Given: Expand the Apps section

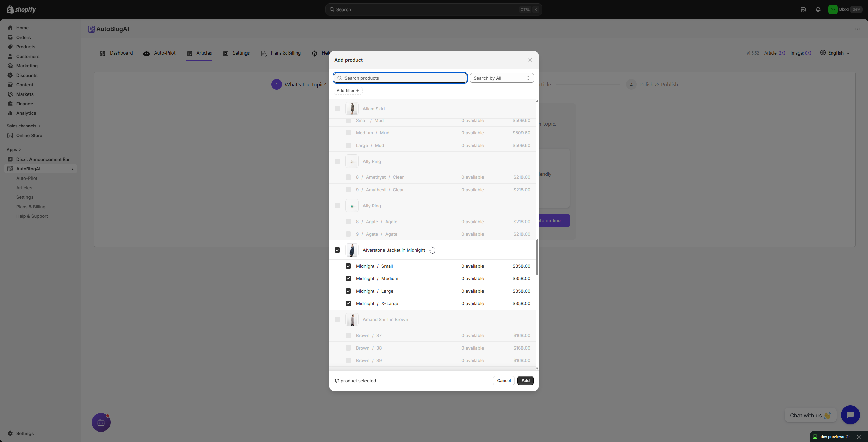Looking at the screenshot, I should [x=14, y=150].
